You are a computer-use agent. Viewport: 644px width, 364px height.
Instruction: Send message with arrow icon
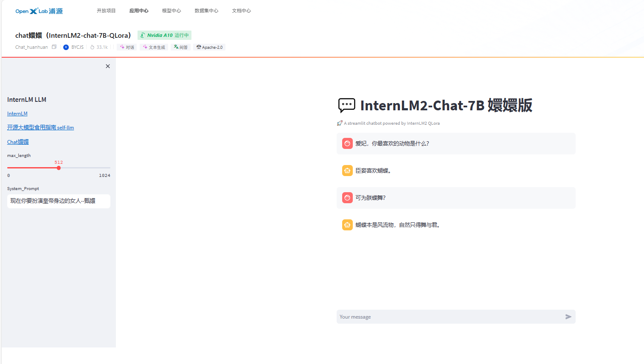click(568, 317)
